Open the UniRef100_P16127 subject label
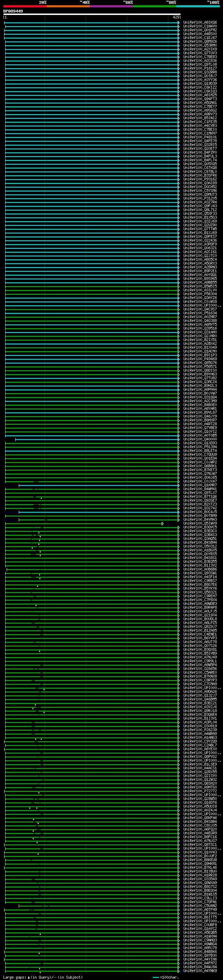 coord(200,68)
